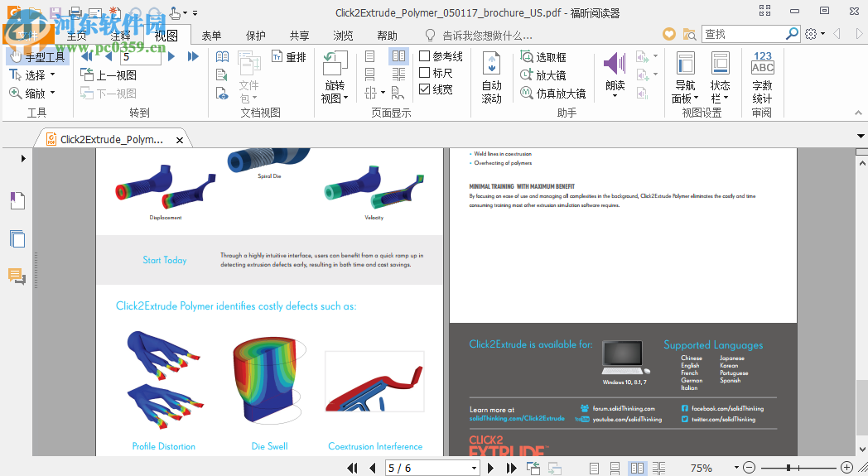868x476 pixels.
Task: Click the text viewer icon in 文档视图 group
Action: 221,75
